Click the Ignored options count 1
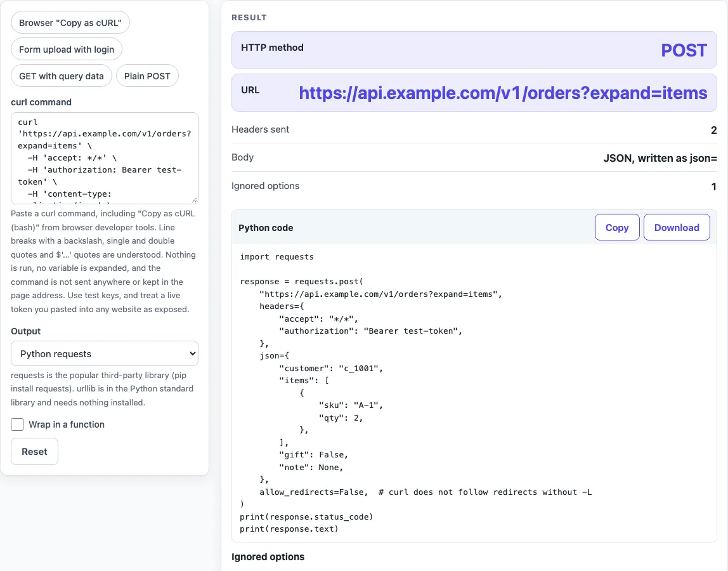Screen dimensions: 728x571 tap(714, 187)
